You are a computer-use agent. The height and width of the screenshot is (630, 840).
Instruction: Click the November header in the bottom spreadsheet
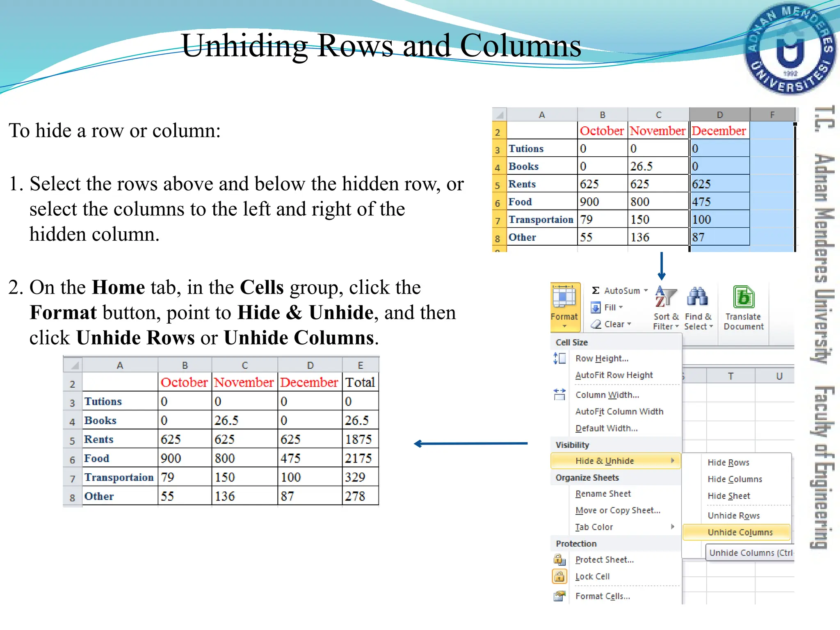[244, 382]
